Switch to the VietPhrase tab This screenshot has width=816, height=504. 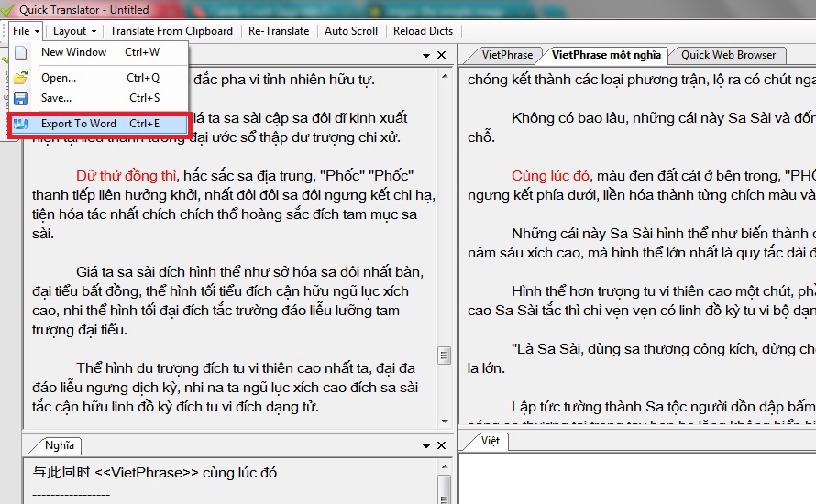(x=507, y=55)
